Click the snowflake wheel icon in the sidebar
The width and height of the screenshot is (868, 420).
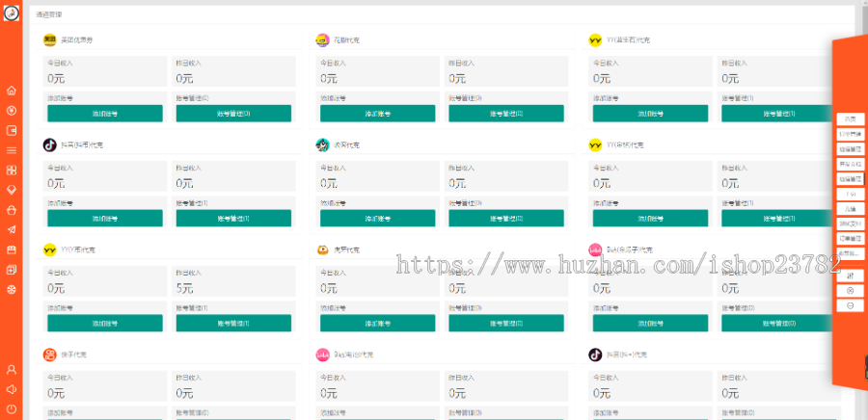(x=11, y=290)
